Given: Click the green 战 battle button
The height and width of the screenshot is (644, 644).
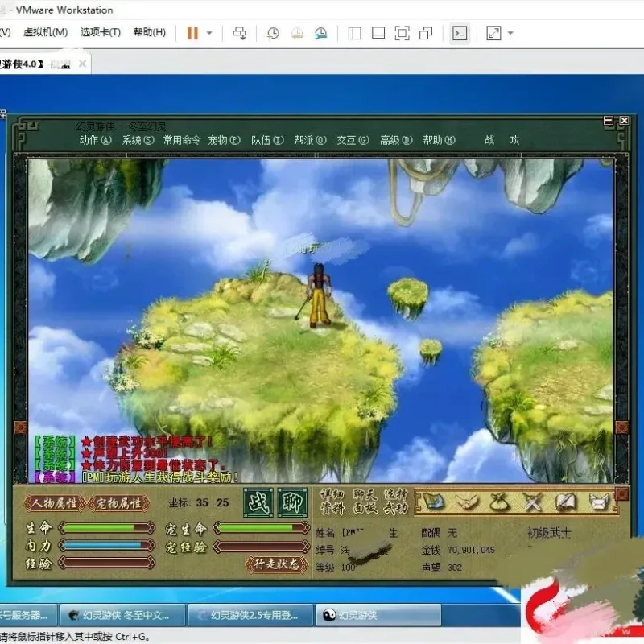Looking at the screenshot, I should [258, 502].
